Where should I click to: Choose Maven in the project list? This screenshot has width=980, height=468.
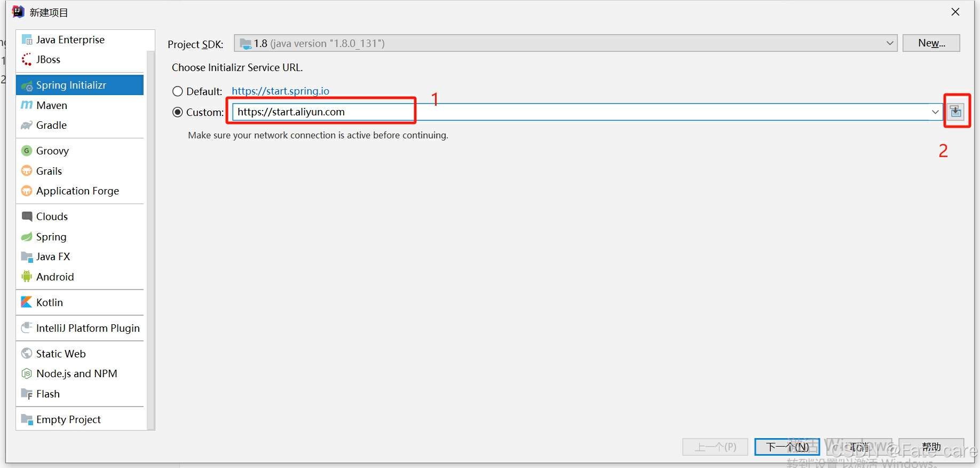point(80,105)
